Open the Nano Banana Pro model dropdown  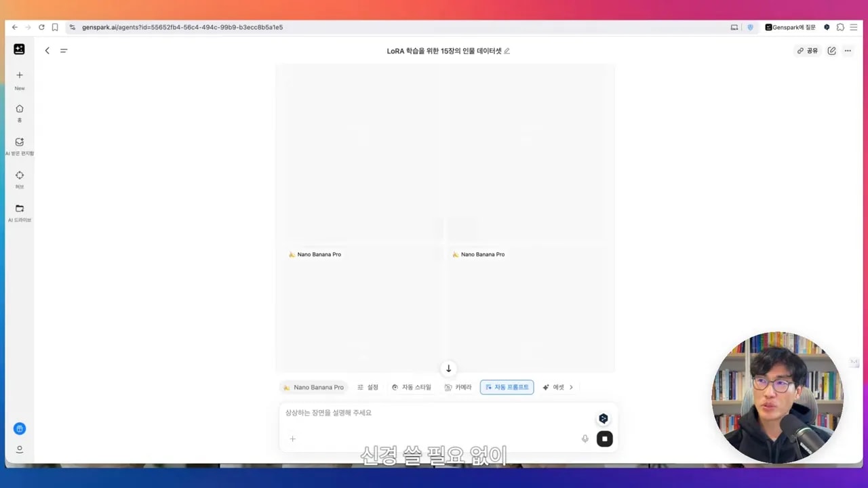(314, 387)
